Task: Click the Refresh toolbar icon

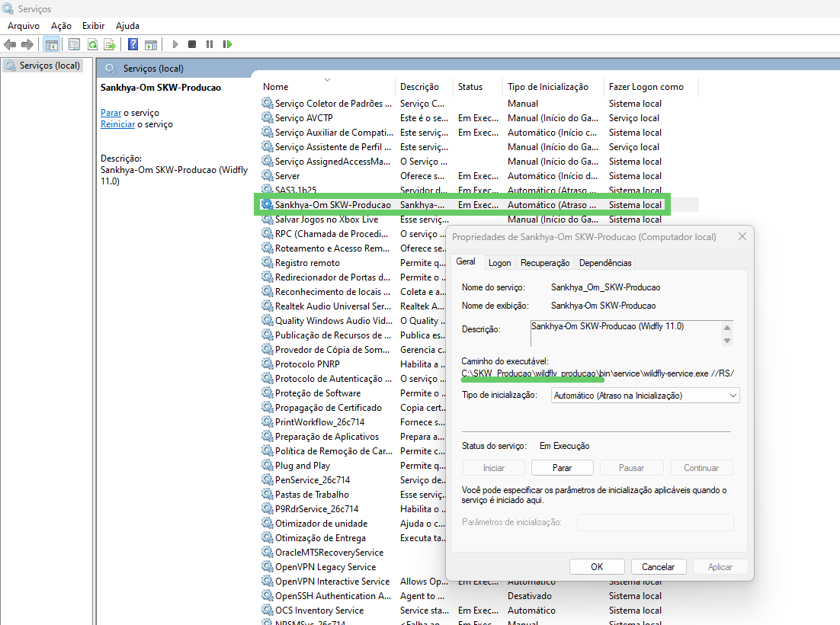Action: 92,44
